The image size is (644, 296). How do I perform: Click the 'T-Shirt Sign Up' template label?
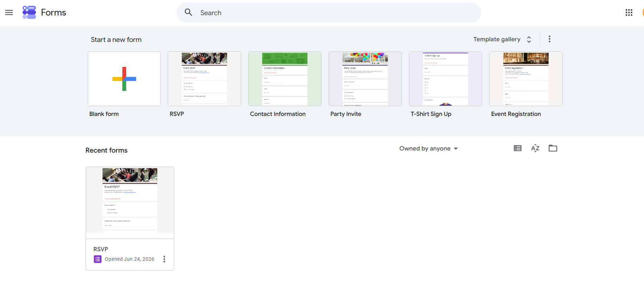tap(431, 114)
